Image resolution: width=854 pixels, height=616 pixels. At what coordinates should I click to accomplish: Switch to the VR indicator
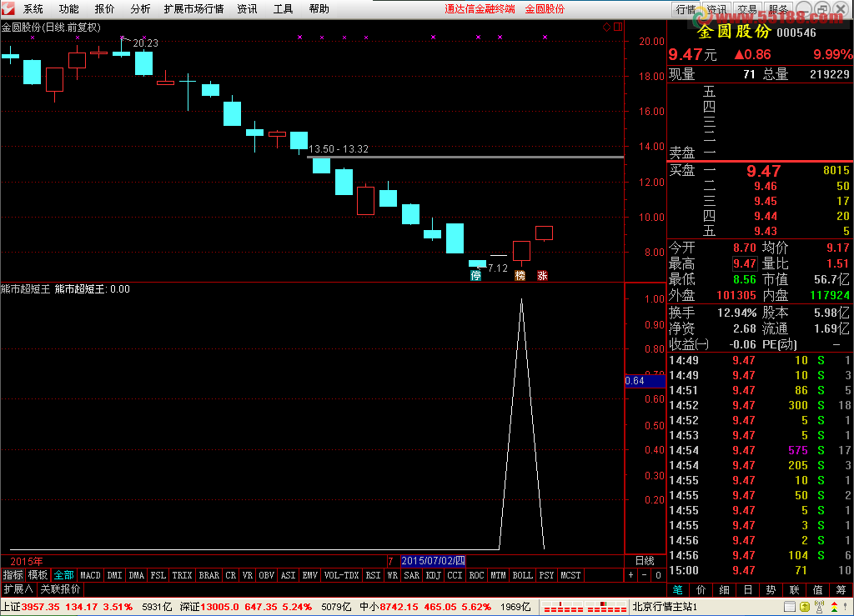tap(248, 575)
